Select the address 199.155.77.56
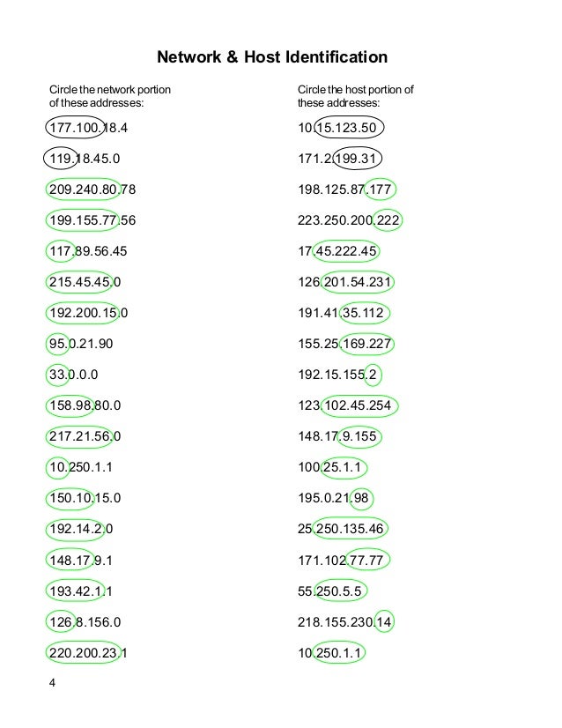This screenshot has height=728, width=562. pyautogui.click(x=92, y=220)
